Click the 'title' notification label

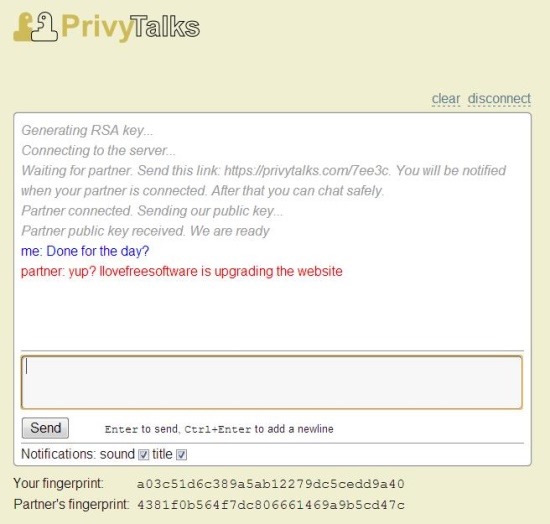162,454
